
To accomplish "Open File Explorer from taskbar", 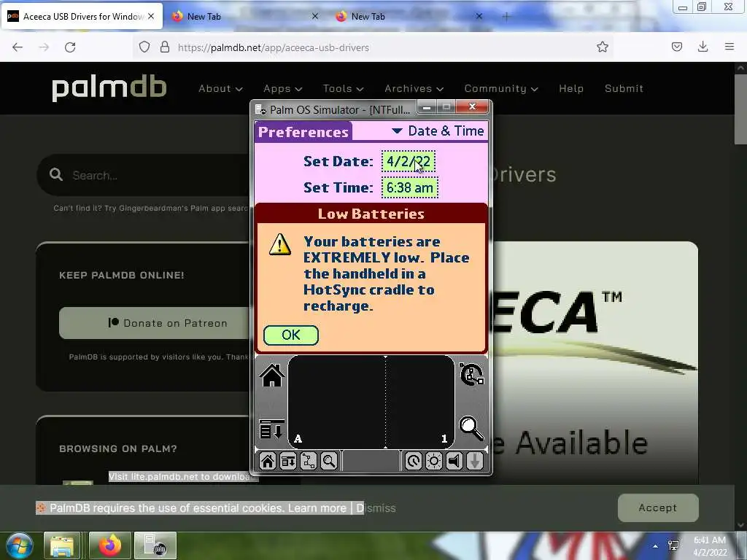I will coord(62,545).
